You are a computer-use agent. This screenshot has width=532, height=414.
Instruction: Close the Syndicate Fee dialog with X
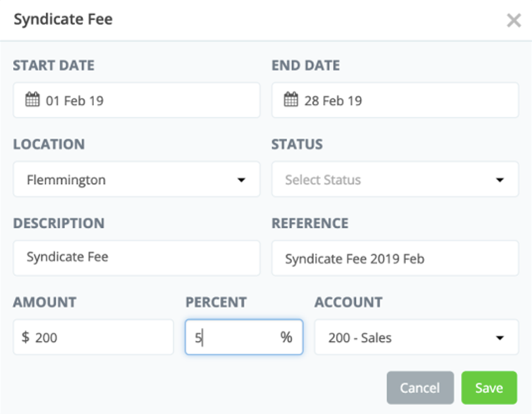pyautogui.click(x=514, y=20)
